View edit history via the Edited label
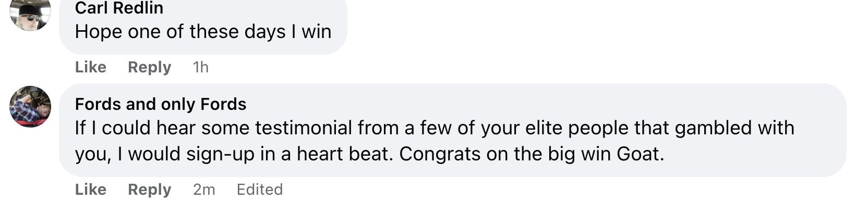This screenshot has width=868, height=201. (x=260, y=190)
